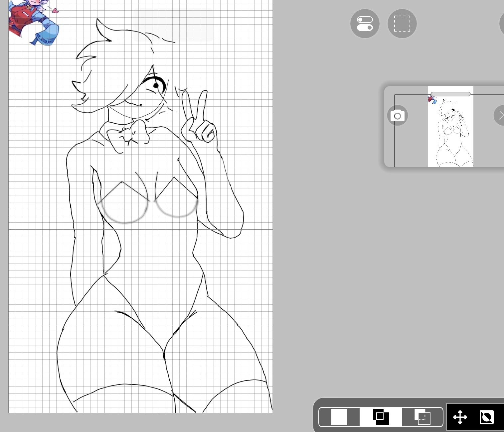Choose the overlapping black squares option
This screenshot has width=504, height=432.
pyautogui.click(x=381, y=417)
